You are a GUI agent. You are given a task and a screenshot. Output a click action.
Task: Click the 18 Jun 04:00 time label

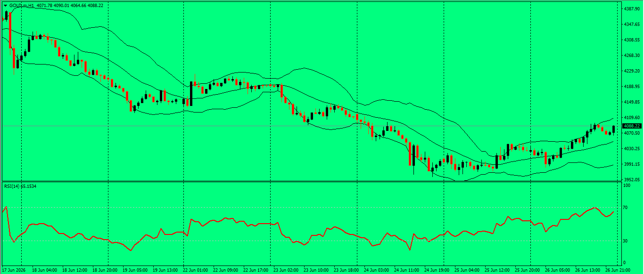(45, 270)
